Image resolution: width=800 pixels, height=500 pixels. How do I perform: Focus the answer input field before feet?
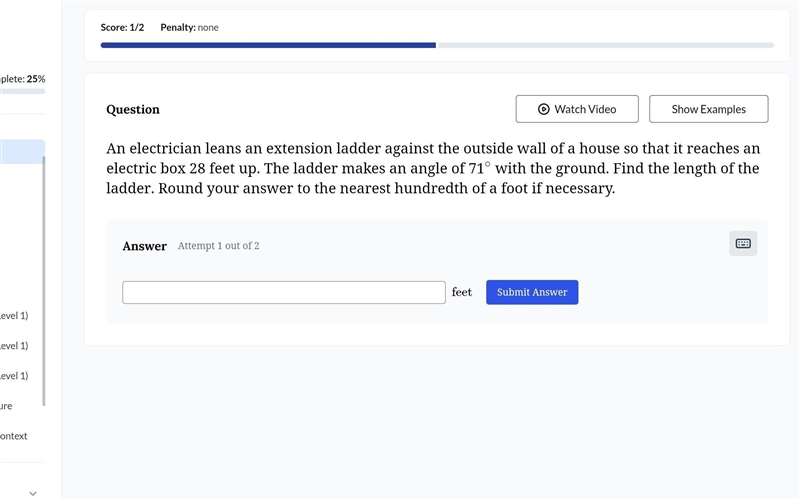pyautogui.click(x=284, y=292)
